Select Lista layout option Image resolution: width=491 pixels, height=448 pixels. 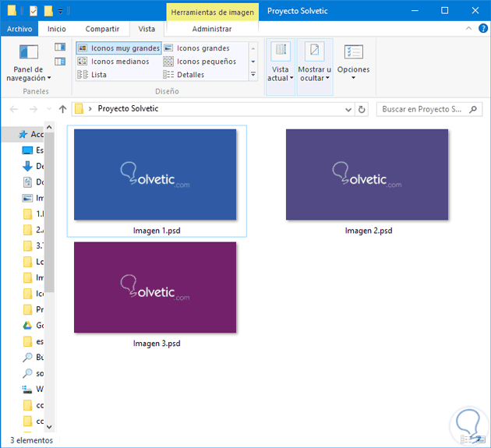(92, 75)
